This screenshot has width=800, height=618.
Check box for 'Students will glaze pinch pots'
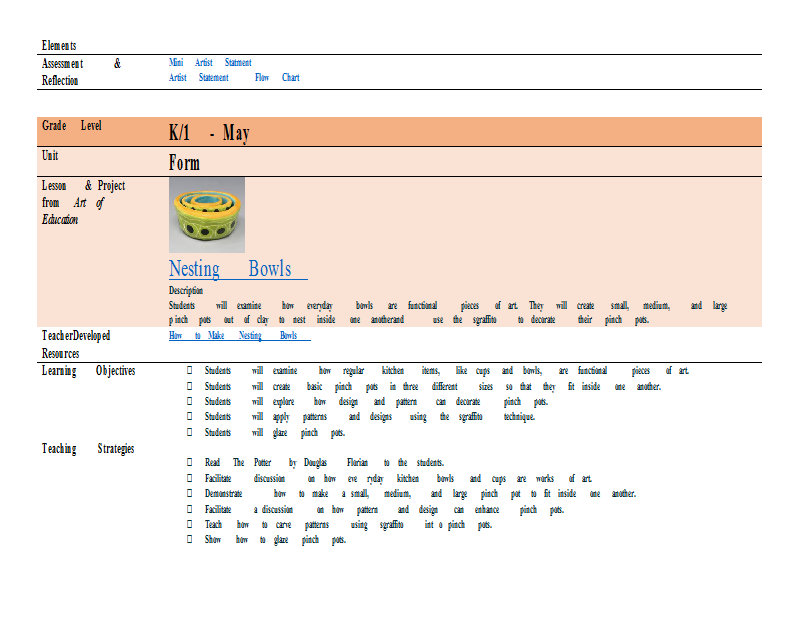point(189,432)
